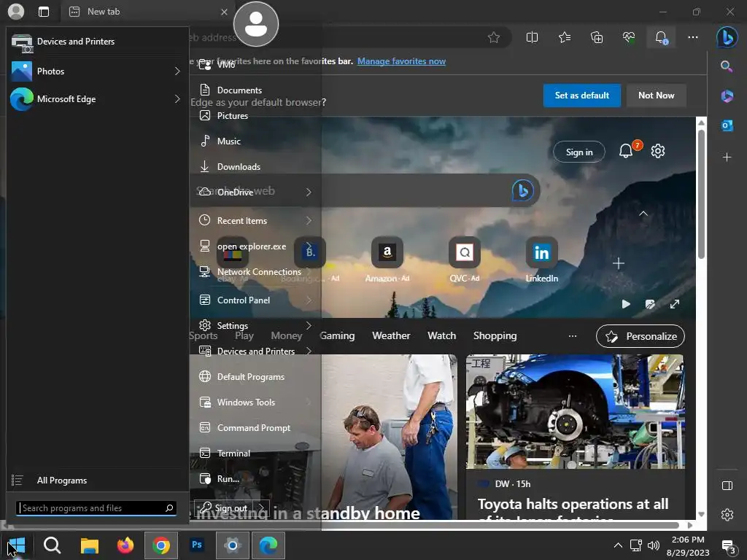Screen dimensions: 747x560
Task: Open Photos app from start menu
Action: (x=90, y=71)
